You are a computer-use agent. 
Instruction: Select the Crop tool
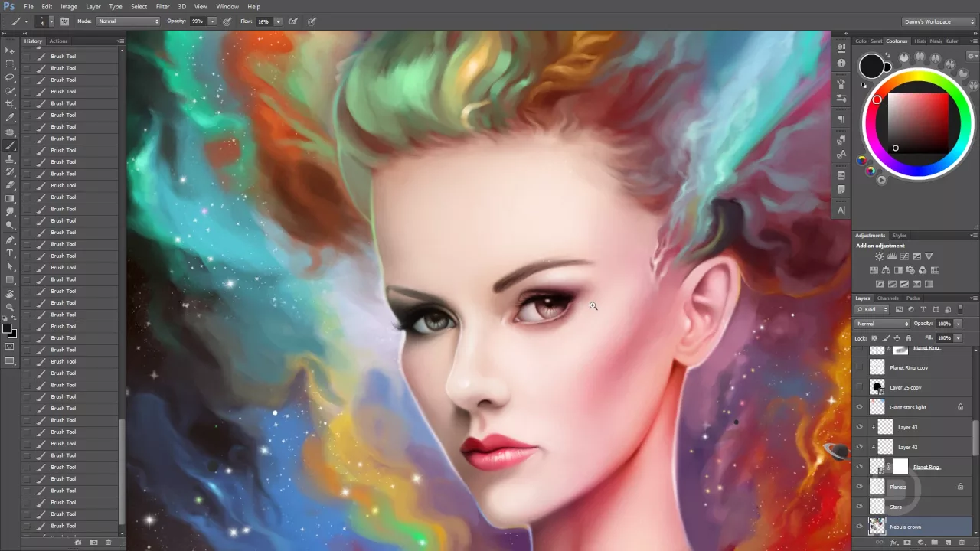(x=10, y=104)
